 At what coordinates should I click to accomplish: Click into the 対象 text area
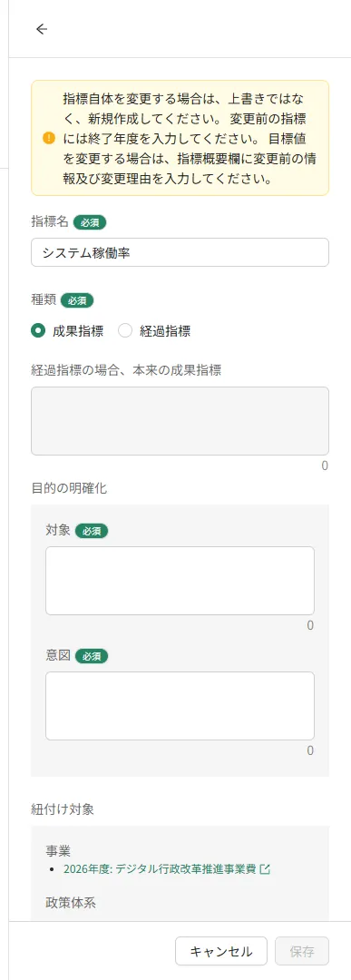pos(180,581)
